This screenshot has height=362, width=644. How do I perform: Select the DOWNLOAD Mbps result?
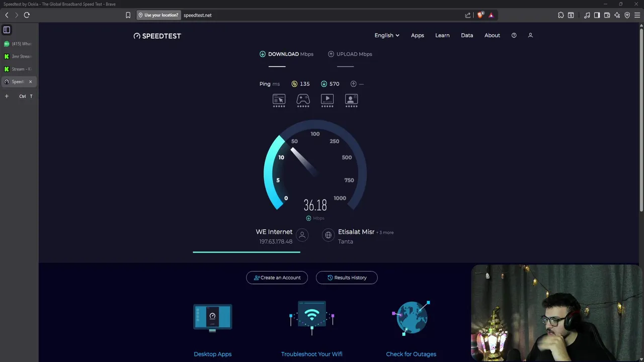(286, 54)
